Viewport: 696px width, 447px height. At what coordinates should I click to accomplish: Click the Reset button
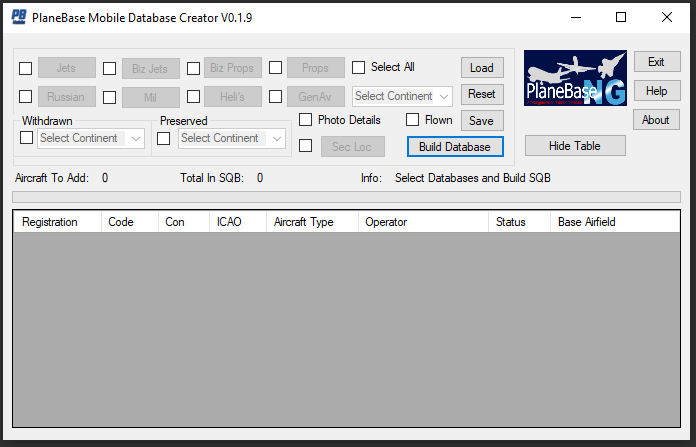481,94
